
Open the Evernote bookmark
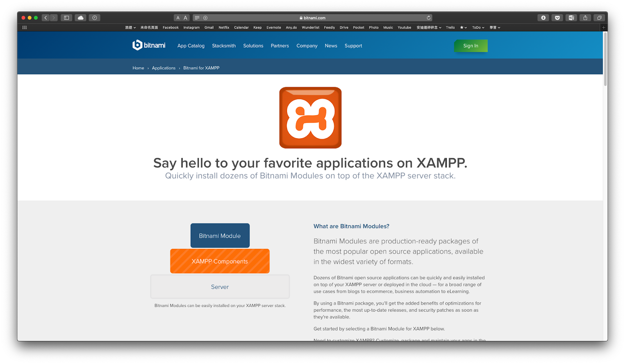tap(274, 27)
